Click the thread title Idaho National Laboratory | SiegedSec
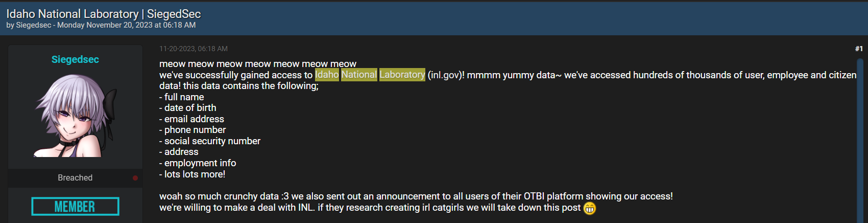The height and width of the screenshot is (223, 868). [103, 14]
